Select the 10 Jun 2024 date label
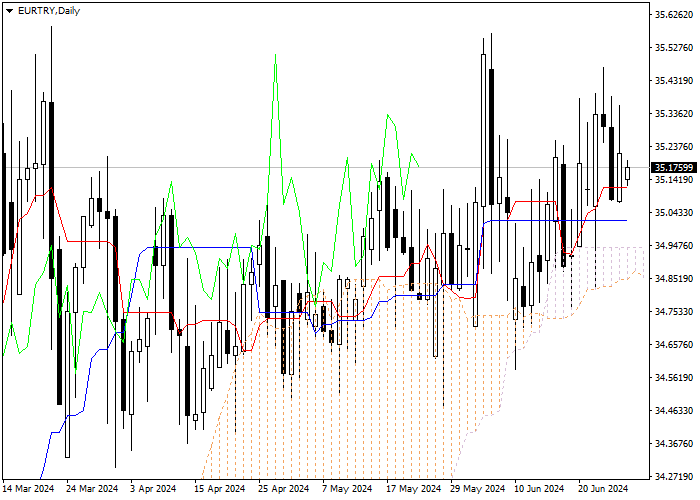The image size is (700, 500). (539, 489)
